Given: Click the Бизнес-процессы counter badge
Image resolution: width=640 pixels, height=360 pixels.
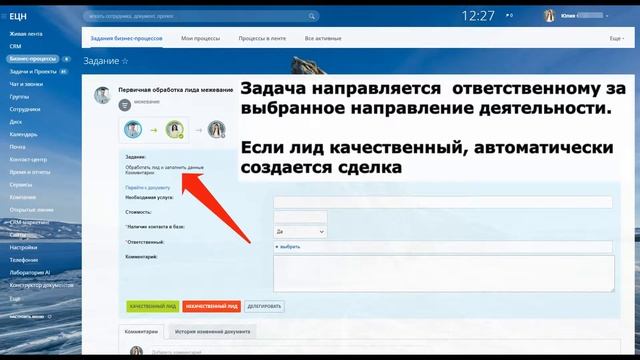Looking at the screenshot, I should point(66,59).
